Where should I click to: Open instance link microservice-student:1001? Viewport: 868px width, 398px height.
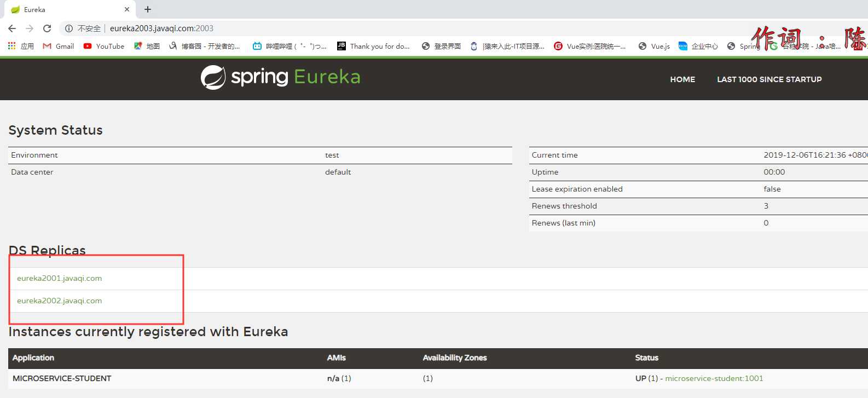(714, 378)
